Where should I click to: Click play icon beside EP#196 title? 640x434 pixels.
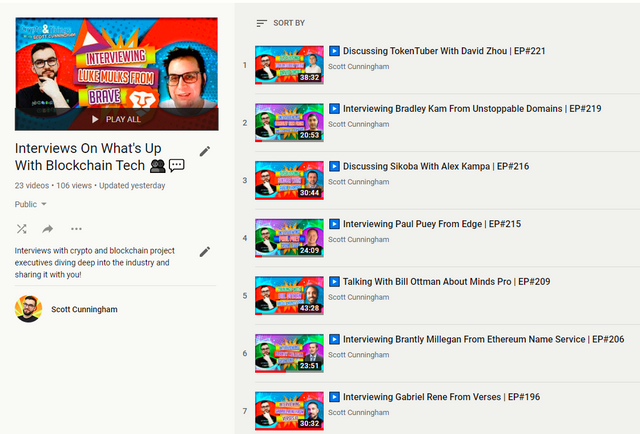click(x=334, y=397)
